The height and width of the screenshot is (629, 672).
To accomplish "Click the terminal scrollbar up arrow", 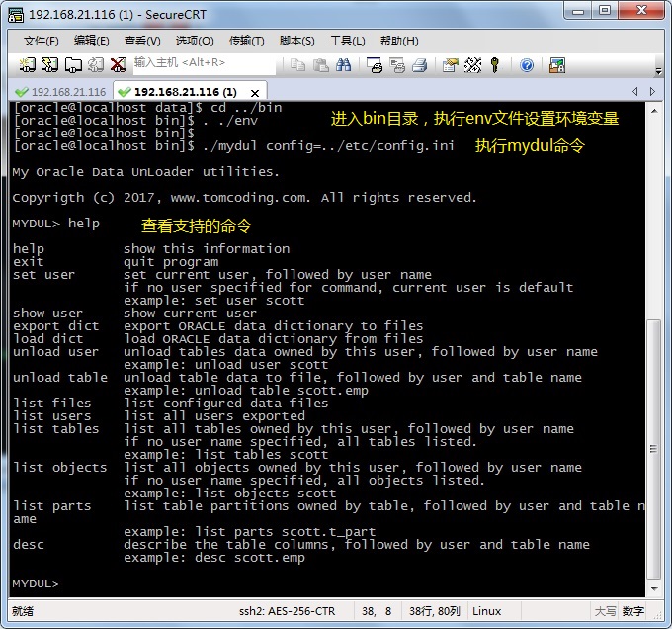I will pyautogui.click(x=654, y=111).
